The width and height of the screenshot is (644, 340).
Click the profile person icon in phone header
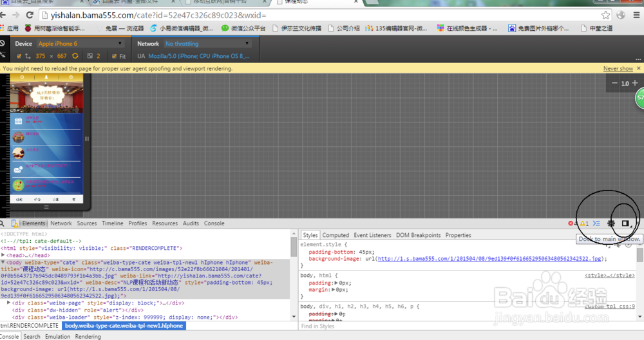[x=46, y=77]
